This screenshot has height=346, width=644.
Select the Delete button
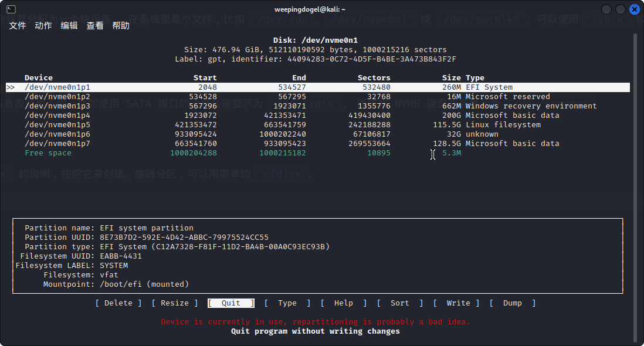tap(118, 303)
